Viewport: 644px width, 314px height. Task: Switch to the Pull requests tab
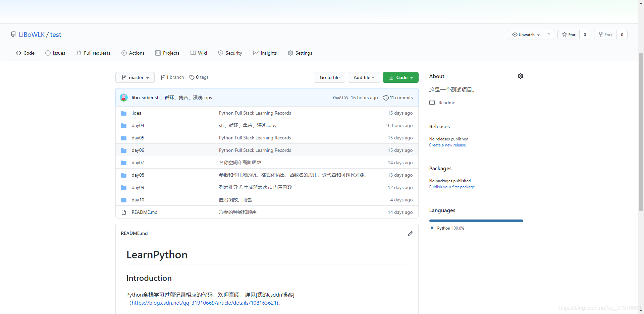(x=93, y=53)
